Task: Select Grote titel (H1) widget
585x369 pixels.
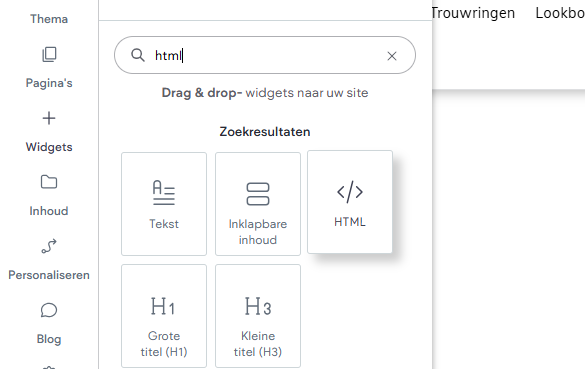Action: point(164,316)
